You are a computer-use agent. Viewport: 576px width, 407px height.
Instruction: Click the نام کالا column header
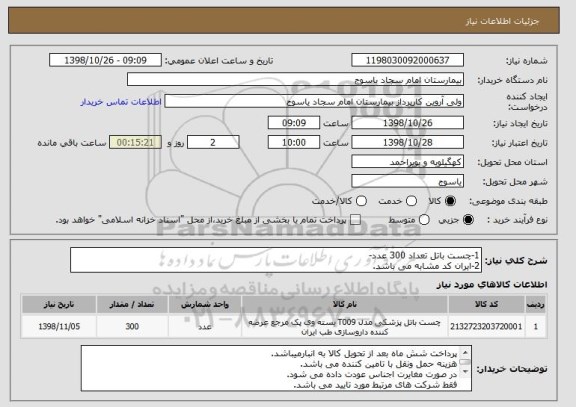pos(345,304)
